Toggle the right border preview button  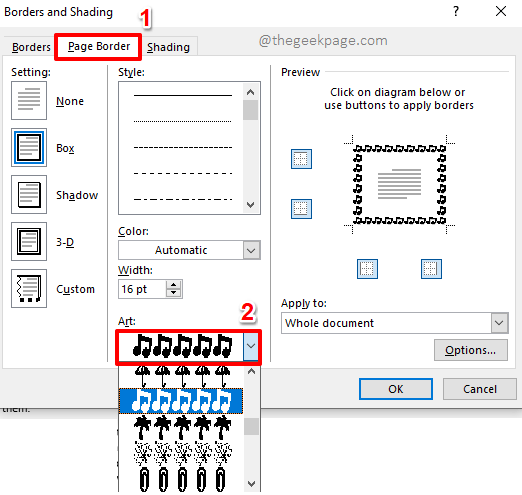[x=431, y=269]
